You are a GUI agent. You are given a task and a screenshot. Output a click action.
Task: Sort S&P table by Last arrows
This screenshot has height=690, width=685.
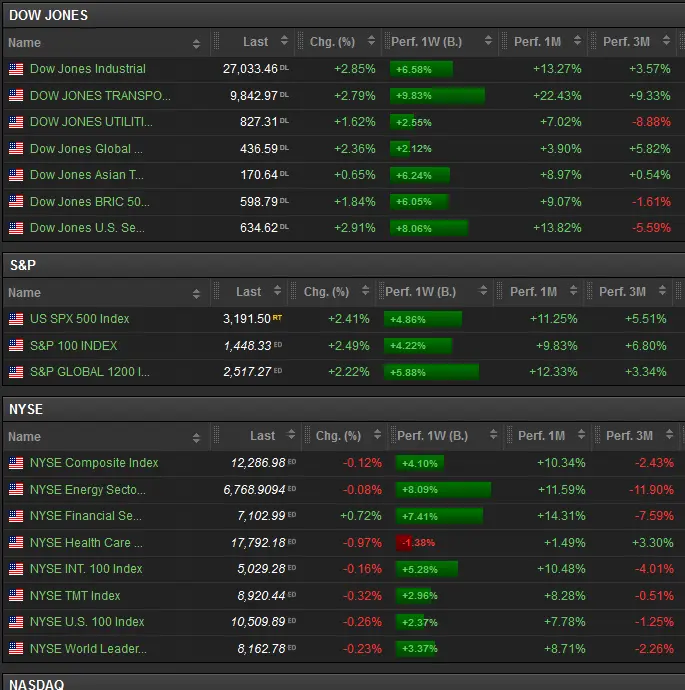pos(277,291)
